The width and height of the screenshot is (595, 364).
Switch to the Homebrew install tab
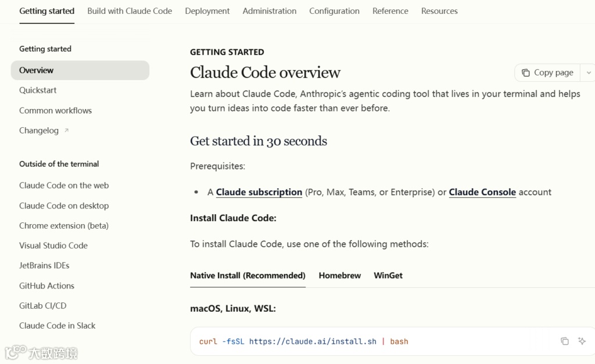click(339, 276)
